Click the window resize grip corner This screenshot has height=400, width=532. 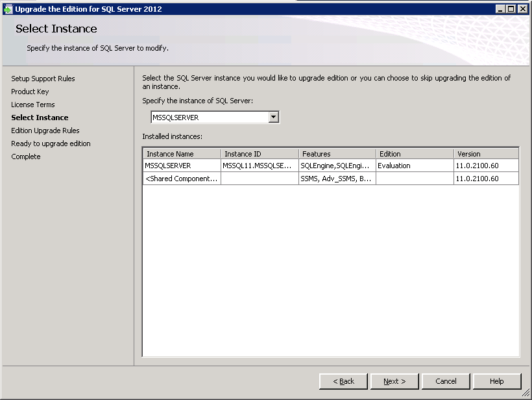[526, 394]
